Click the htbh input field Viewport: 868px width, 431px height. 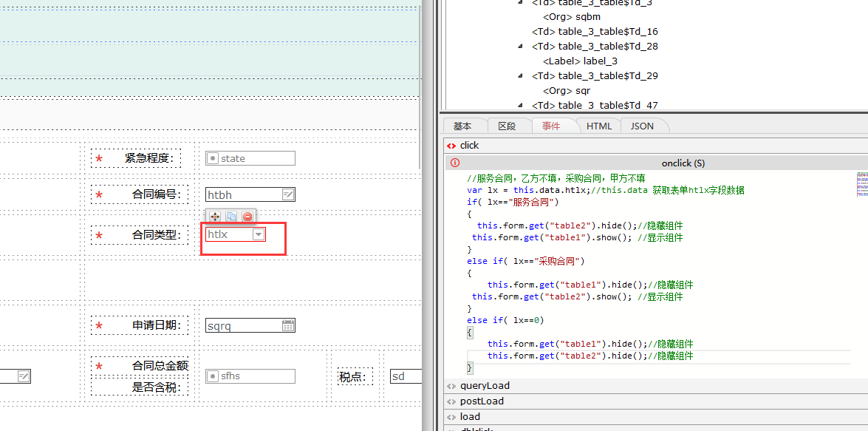pos(250,194)
